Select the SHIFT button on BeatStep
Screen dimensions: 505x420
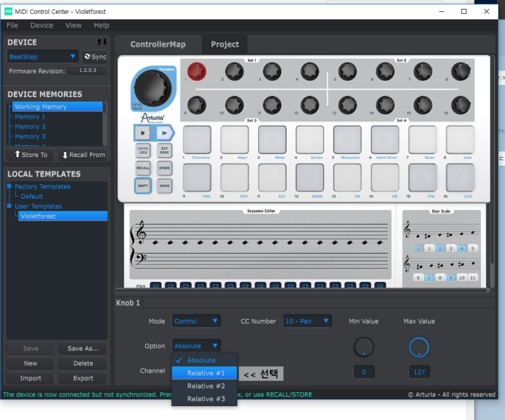143,185
